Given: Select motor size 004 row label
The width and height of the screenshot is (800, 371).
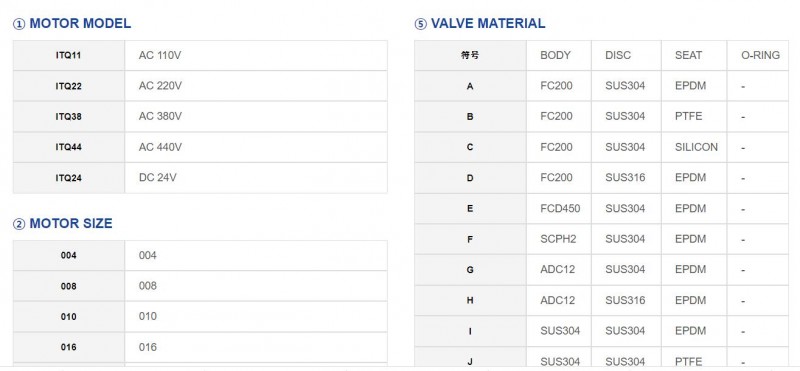Looking at the screenshot, I should (x=68, y=256).
